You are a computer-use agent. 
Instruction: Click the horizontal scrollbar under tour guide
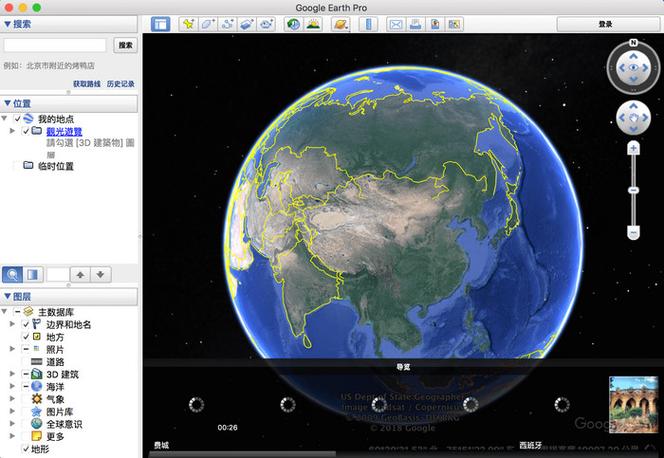pos(243,454)
